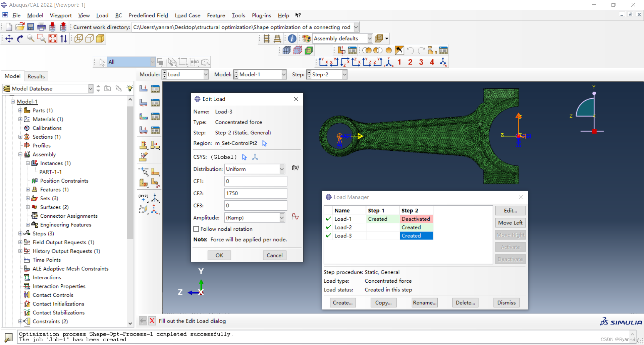The width and height of the screenshot is (644, 345).
Task: Apply custom view number 3
Action: [x=421, y=62]
